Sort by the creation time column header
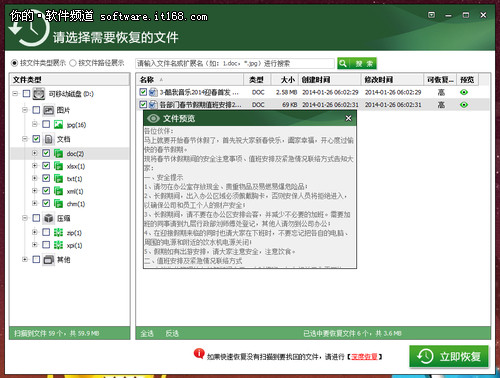The width and height of the screenshot is (500, 378). 330,80
